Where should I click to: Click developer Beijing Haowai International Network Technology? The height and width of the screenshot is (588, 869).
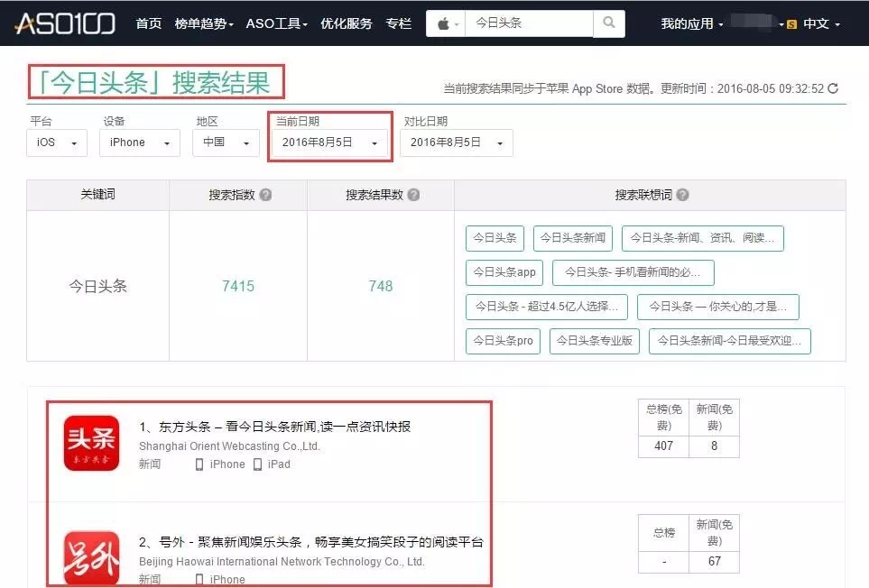[282, 562]
